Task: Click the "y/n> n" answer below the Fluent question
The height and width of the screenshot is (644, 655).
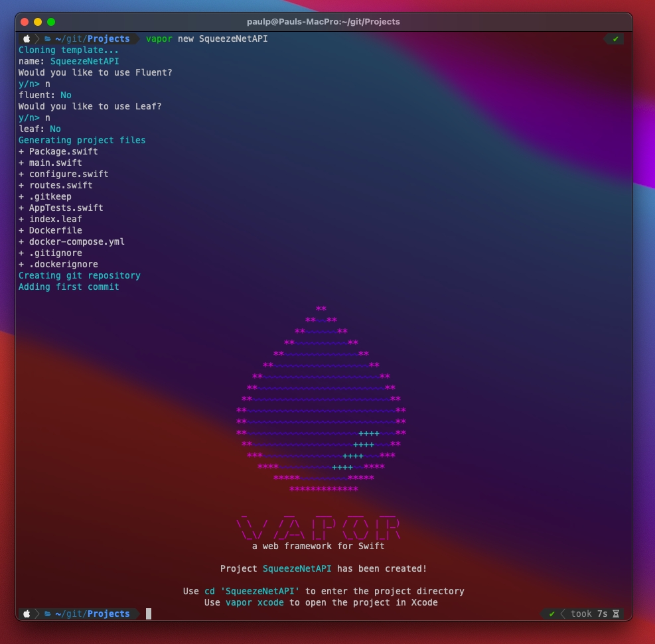Action: pyautogui.click(x=35, y=84)
